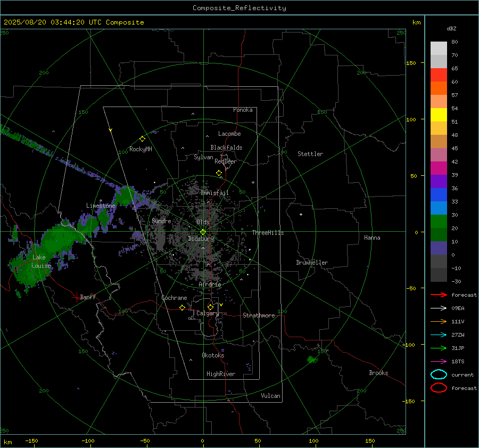This screenshot has height=448, width=479.
Task: Click the Hanna label
Action: coord(372,238)
